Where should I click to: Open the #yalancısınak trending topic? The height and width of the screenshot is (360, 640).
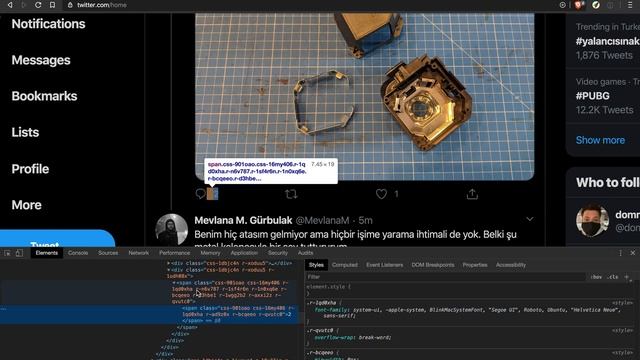tap(607, 41)
